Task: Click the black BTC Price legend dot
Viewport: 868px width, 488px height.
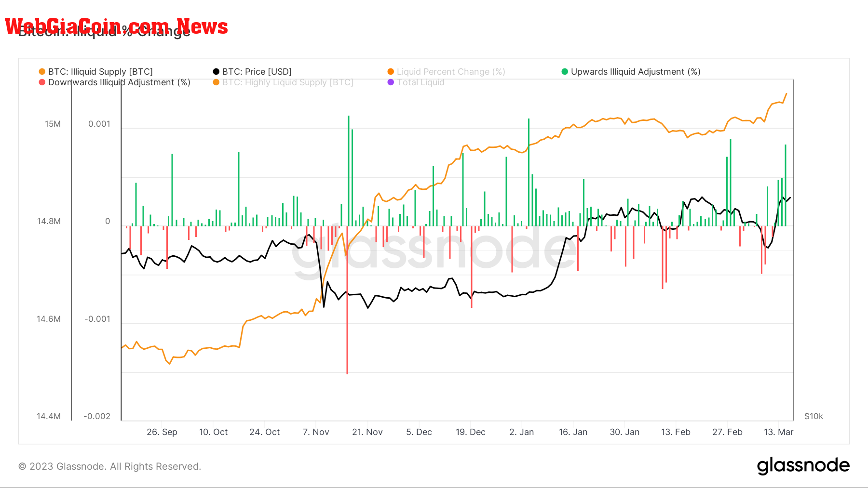Action: click(216, 72)
